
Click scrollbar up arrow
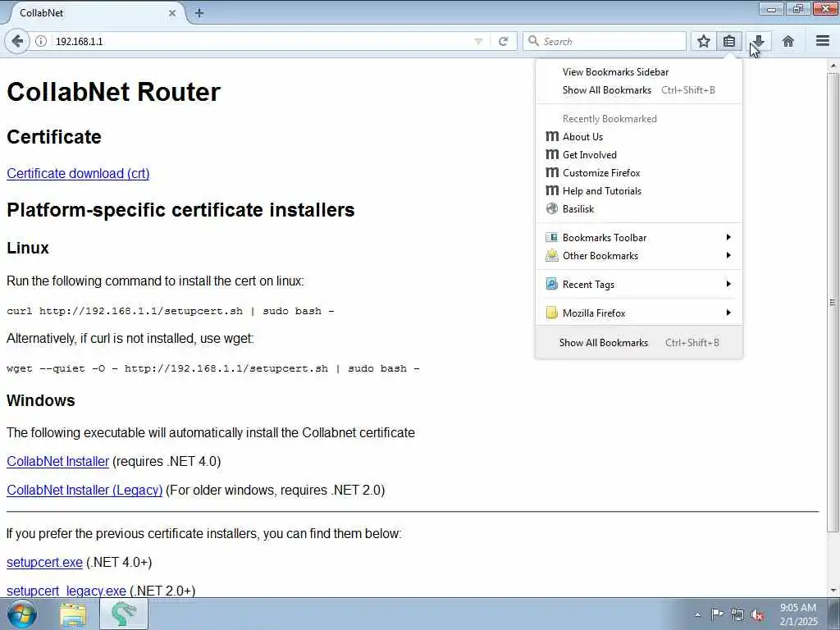(x=833, y=66)
